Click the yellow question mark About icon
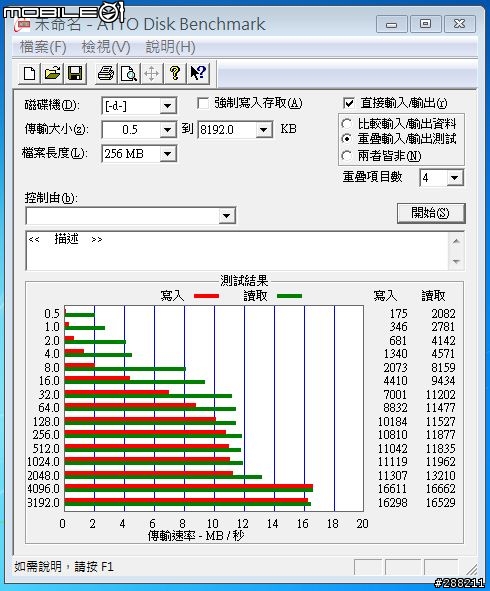 click(175, 73)
